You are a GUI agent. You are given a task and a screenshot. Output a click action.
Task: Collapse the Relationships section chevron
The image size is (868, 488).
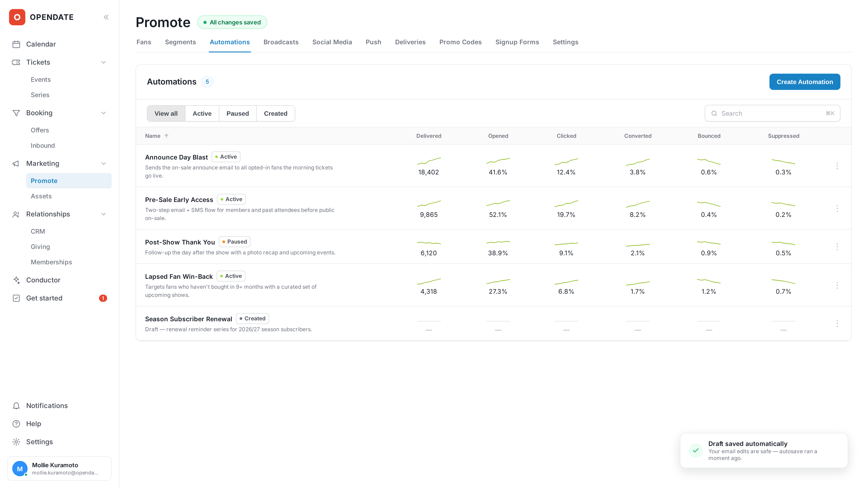click(x=104, y=214)
